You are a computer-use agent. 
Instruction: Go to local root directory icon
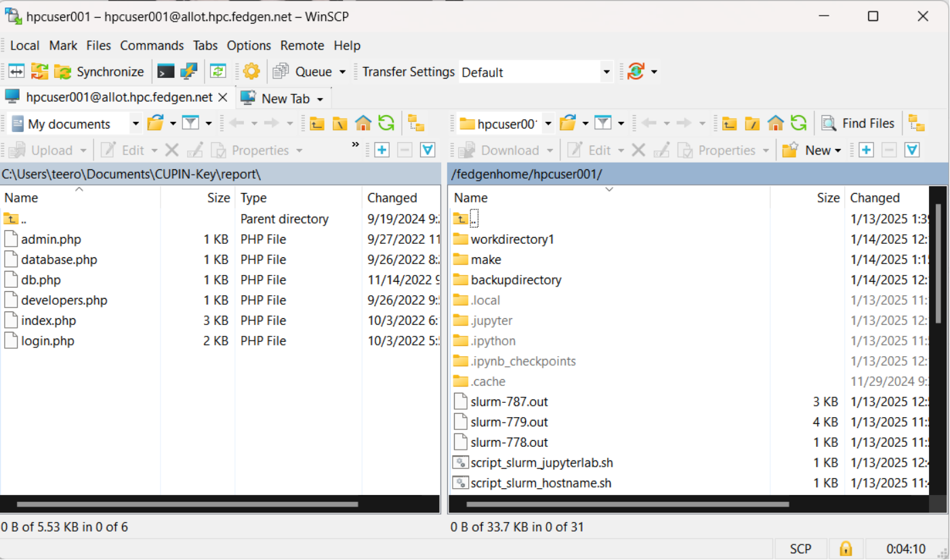339,123
